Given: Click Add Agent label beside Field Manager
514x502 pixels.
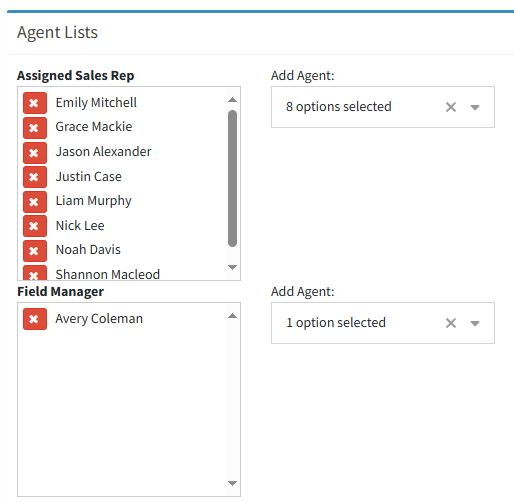Looking at the screenshot, I should [302, 292].
